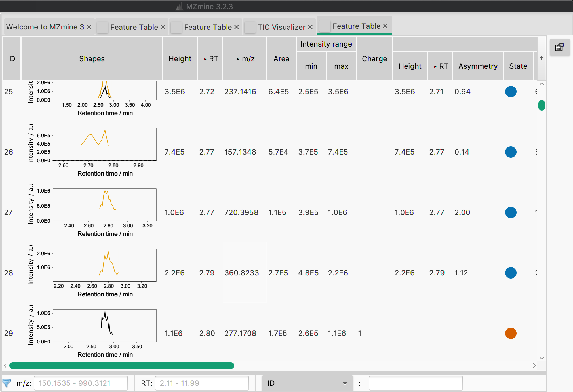Viewport: 573px width, 392px height.
Task: Close the TIC Visualizer tab
Action: click(310, 27)
